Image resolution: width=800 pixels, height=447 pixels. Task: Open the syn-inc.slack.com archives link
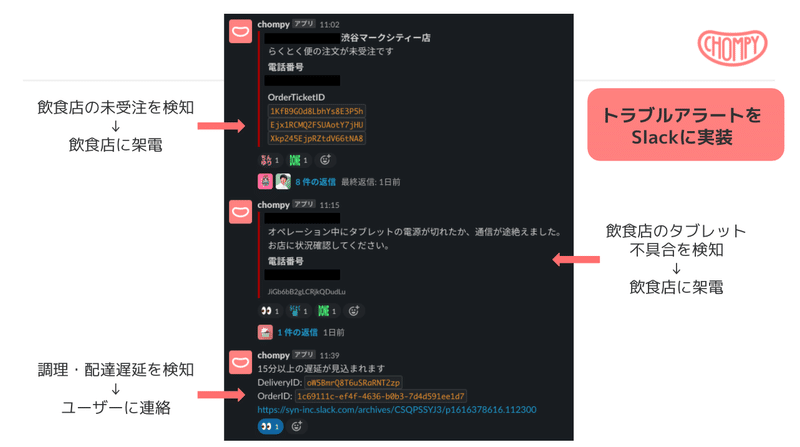pyautogui.click(x=397, y=409)
